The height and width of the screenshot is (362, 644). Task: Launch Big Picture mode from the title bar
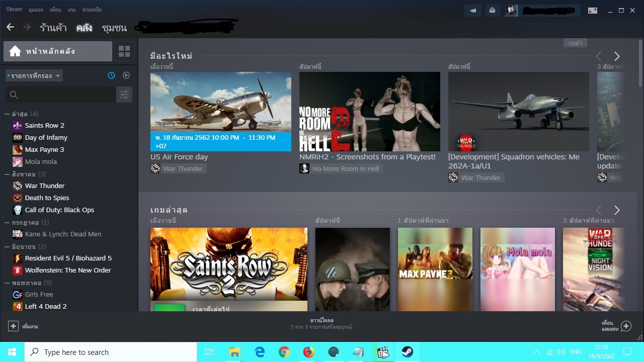(593, 11)
